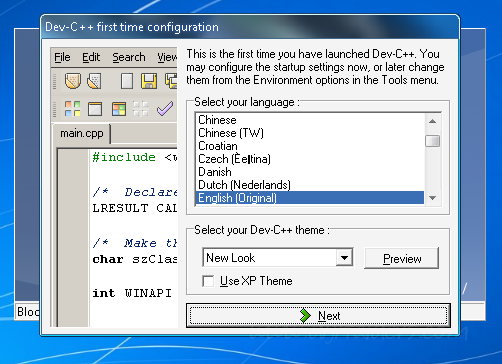Open the Search menu in the preview
Viewport: 502px width, 364px height.
[x=129, y=57]
